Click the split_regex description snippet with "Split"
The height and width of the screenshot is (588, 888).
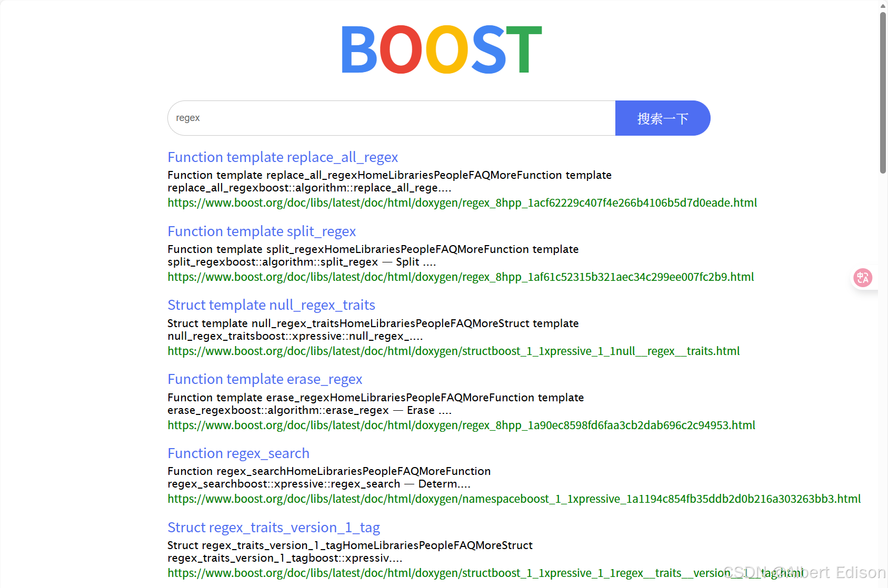pos(373,256)
